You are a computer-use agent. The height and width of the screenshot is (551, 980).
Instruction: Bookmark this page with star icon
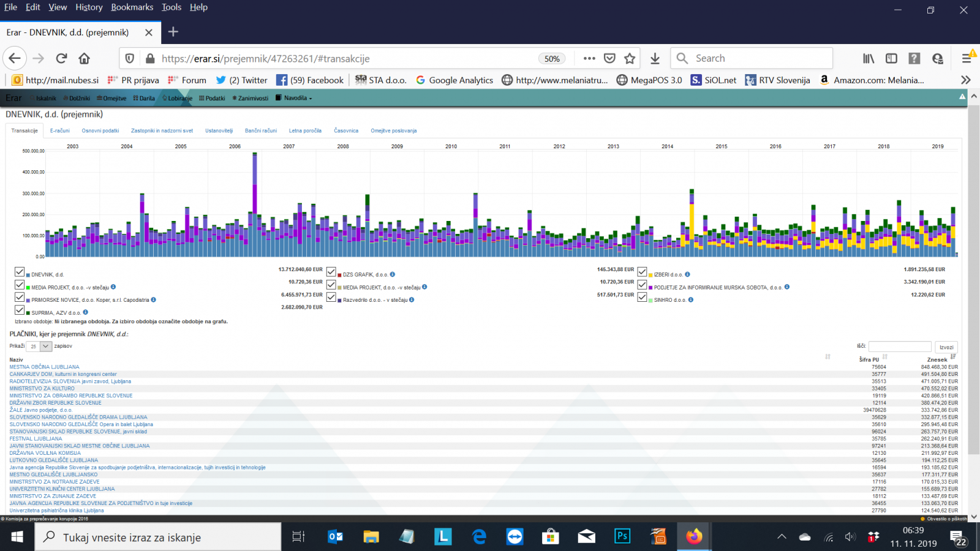(x=630, y=58)
